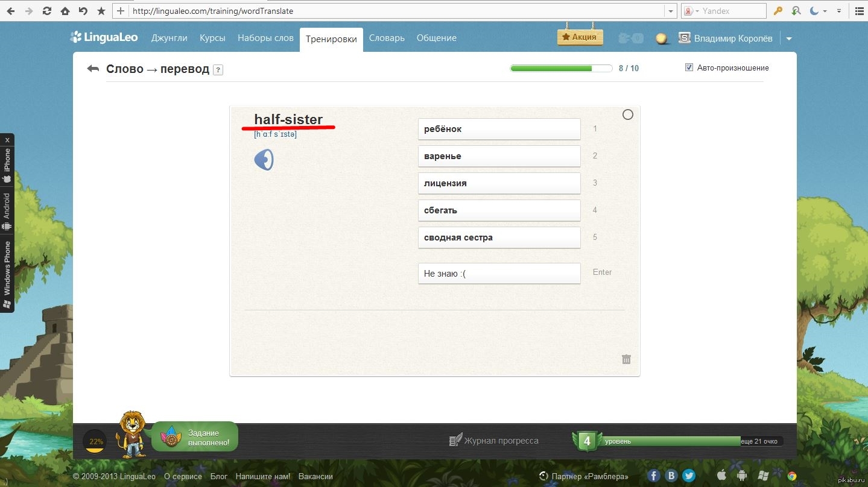Open the Android app icon in footer
Image resolution: width=868 pixels, height=487 pixels.
742,476
